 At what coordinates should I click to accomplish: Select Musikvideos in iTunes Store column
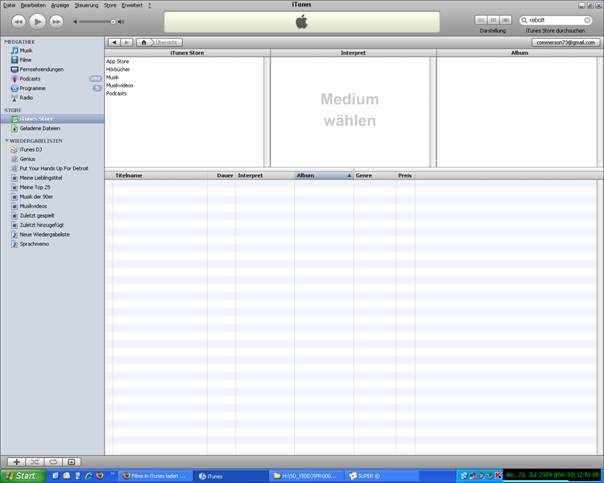click(x=120, y=86)
